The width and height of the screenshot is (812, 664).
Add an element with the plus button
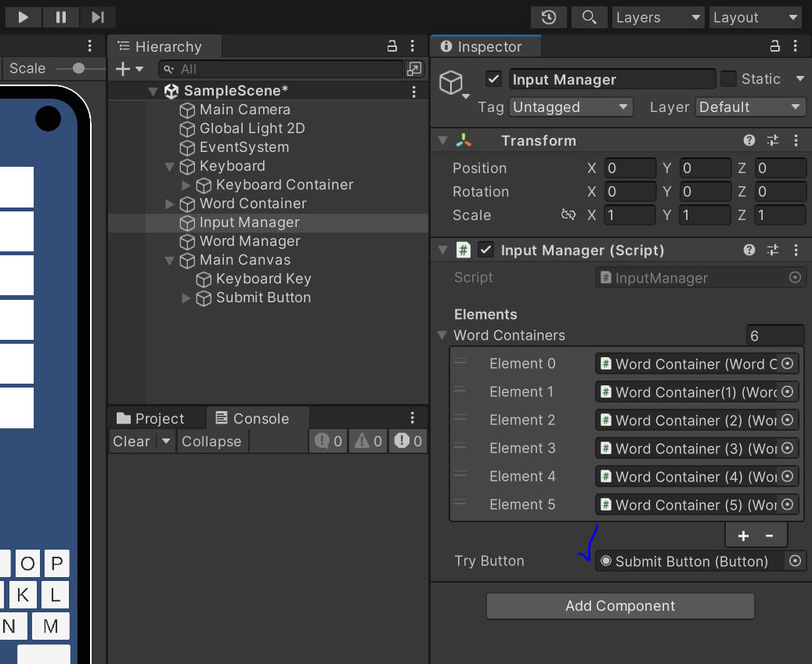tap(743, 536)
